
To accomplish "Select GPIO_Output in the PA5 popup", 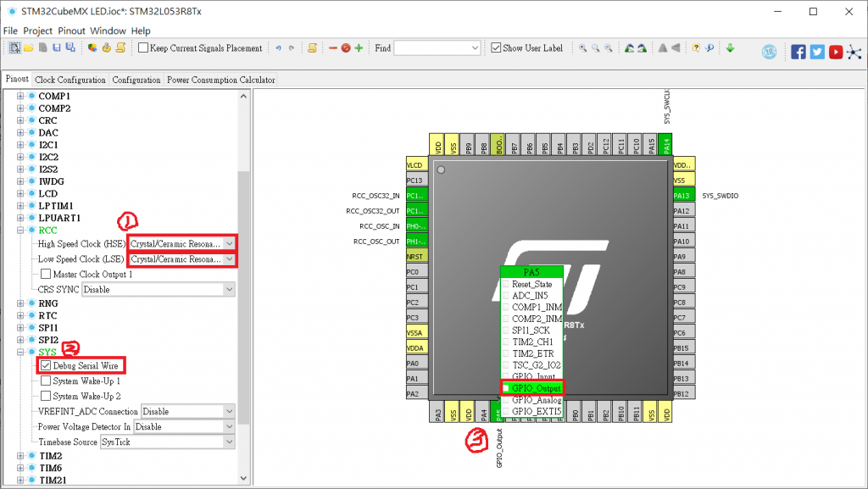I will [x=532, y=388].
